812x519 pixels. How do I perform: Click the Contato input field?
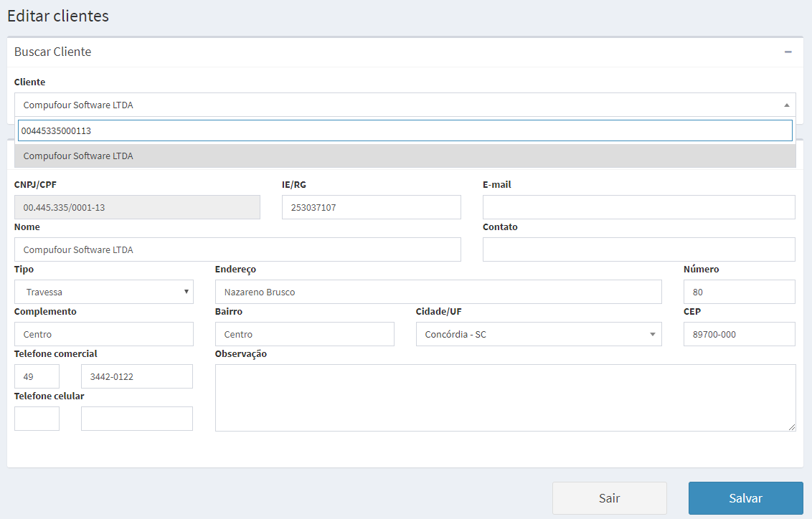[638, 249]
